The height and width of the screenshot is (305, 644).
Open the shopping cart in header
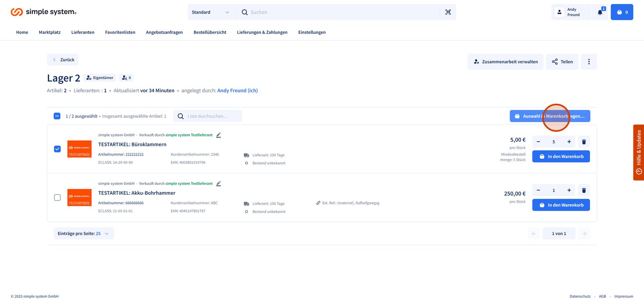[x=622, y=12]
